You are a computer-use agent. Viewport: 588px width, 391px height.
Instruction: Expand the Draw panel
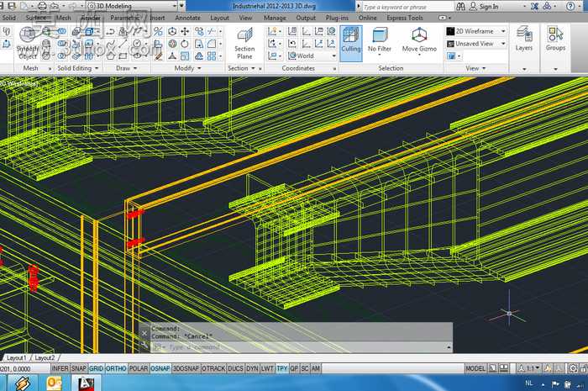click(x=126, y=68)
